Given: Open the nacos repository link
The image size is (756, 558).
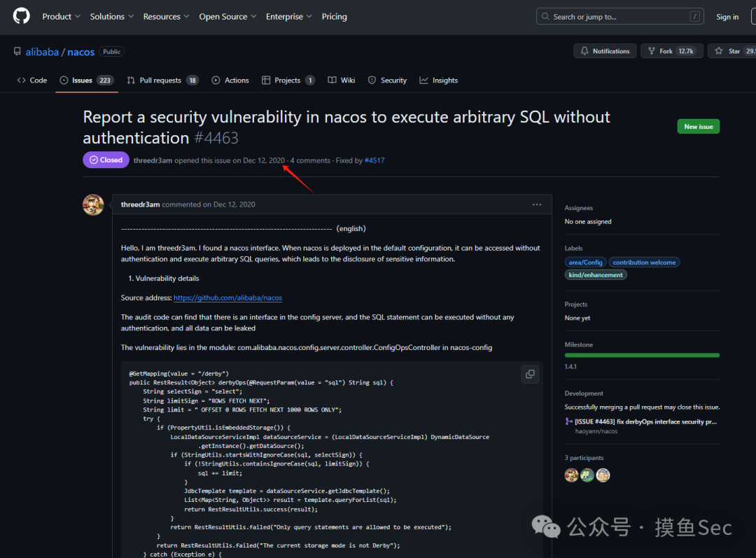Looking at the screenshot, I should pyautogui.click(x=80, y=52).
